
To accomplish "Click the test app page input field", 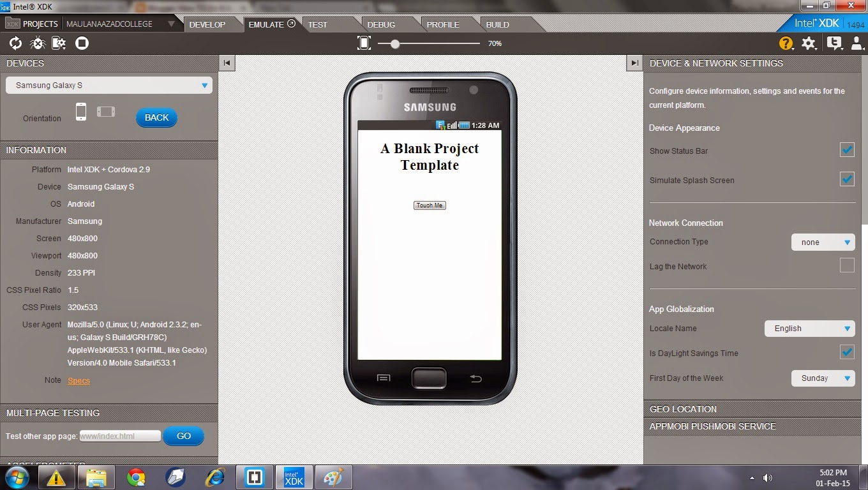I will pos(120,436).
